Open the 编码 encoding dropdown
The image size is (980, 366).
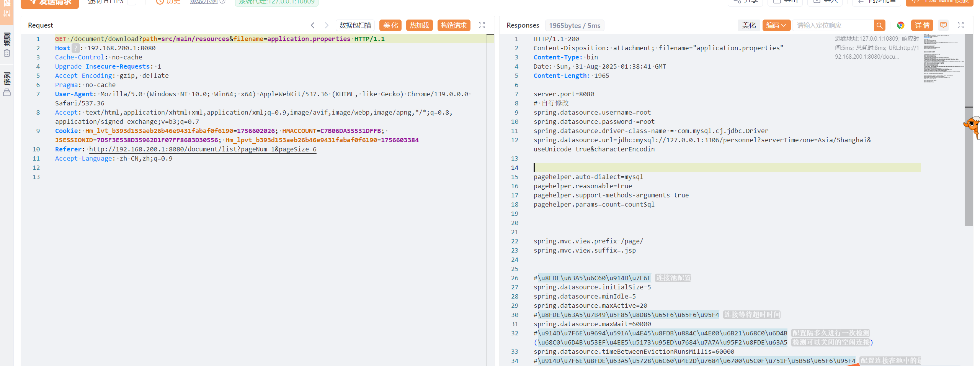[776, 25]
